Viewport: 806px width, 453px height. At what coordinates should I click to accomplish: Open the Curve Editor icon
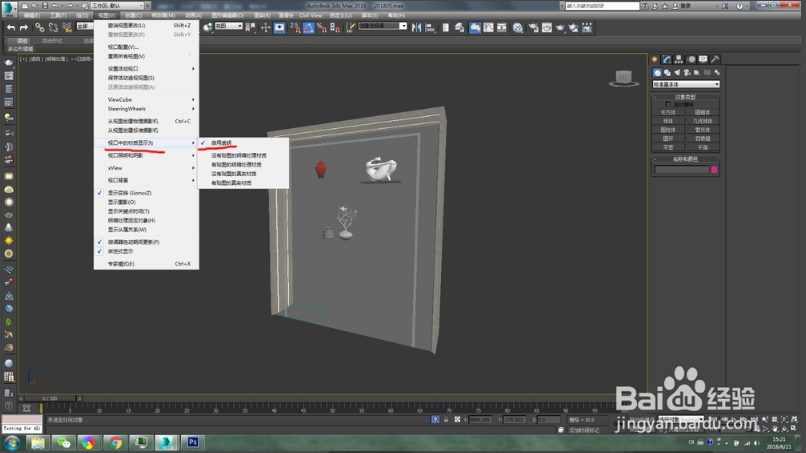point(488,27)
